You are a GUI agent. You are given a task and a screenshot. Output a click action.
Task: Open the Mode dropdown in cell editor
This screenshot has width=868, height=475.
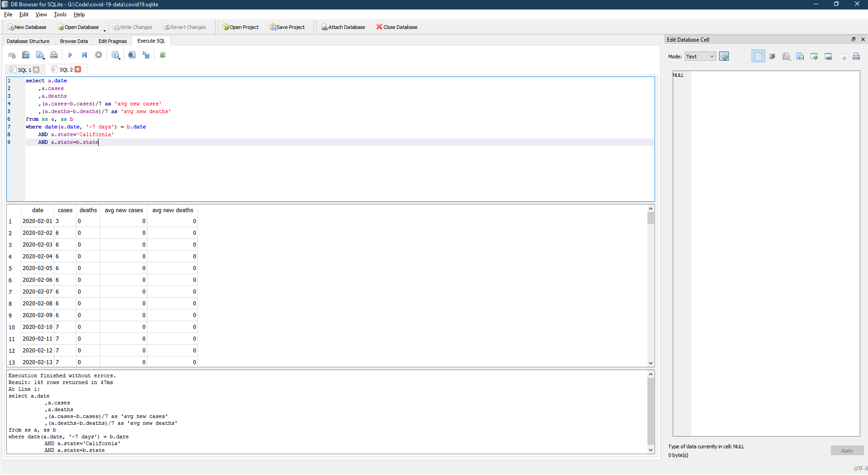(700, 56)
